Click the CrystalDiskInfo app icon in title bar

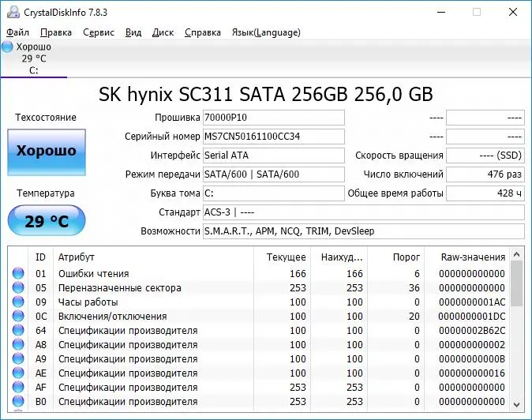(x=13, y=12)
